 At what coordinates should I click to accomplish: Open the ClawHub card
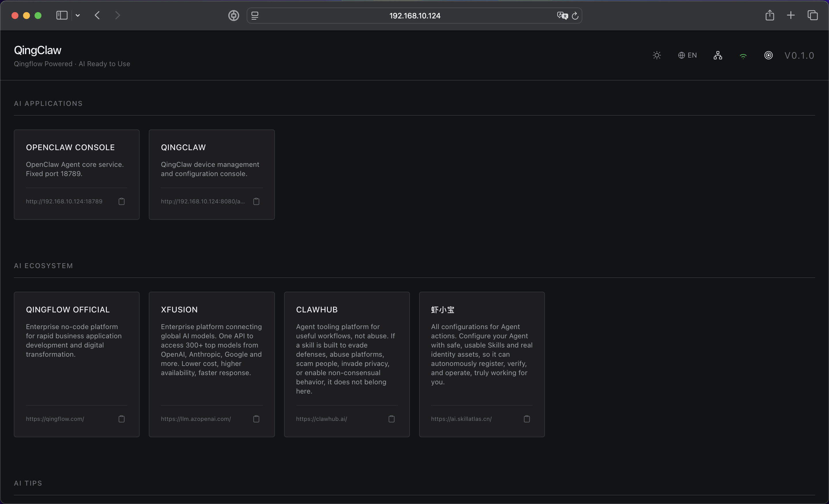pyautogui.click(x=347, y=364)
